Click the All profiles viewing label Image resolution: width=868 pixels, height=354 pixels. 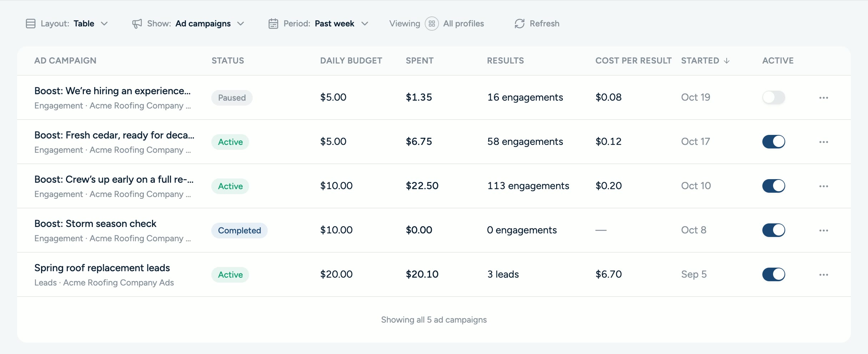point(464,24)
